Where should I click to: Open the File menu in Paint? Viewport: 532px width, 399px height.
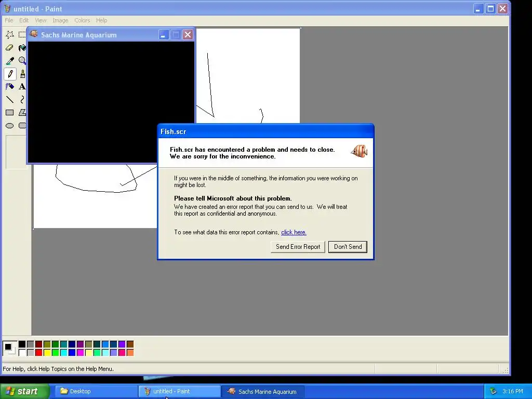9,20
